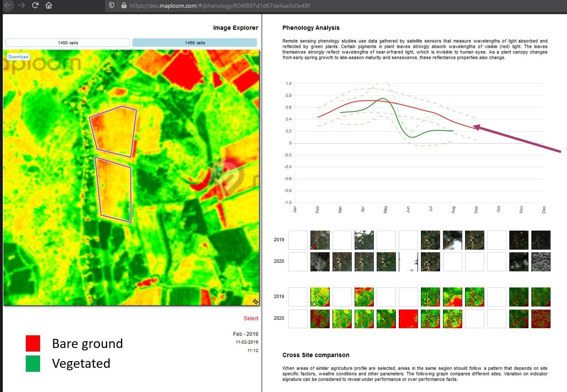Select the last cloudy thumbnail in the 2020 satellite row
This screenshot has width=567, height=392.
pyautogui.click(x=541, y=262)
